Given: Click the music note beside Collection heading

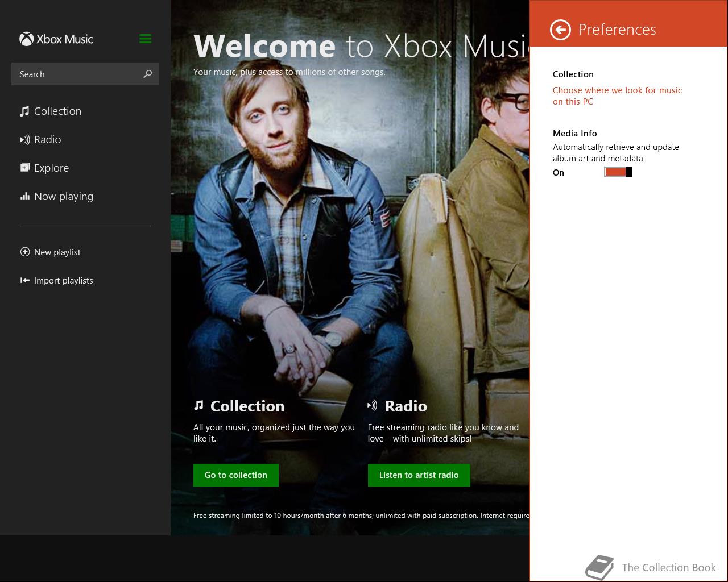Looking at the screenshot, I should click(x=198, y=405).
